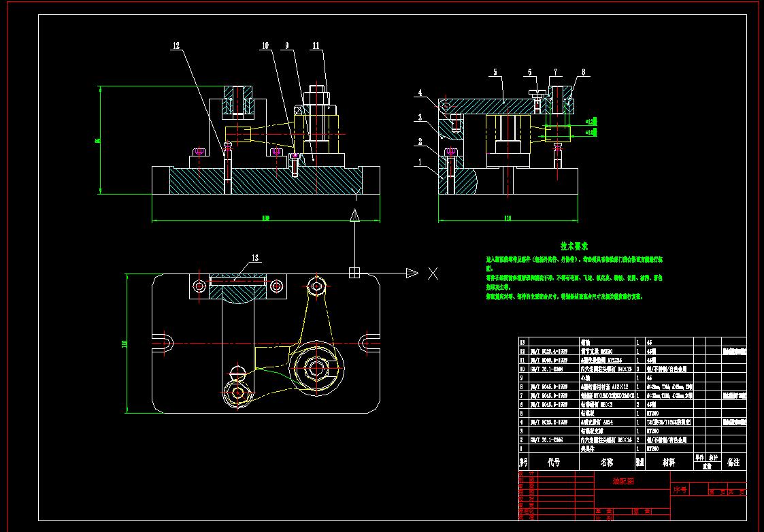
Task: Click callout number 11 above the front view
Action: [316, 46]
